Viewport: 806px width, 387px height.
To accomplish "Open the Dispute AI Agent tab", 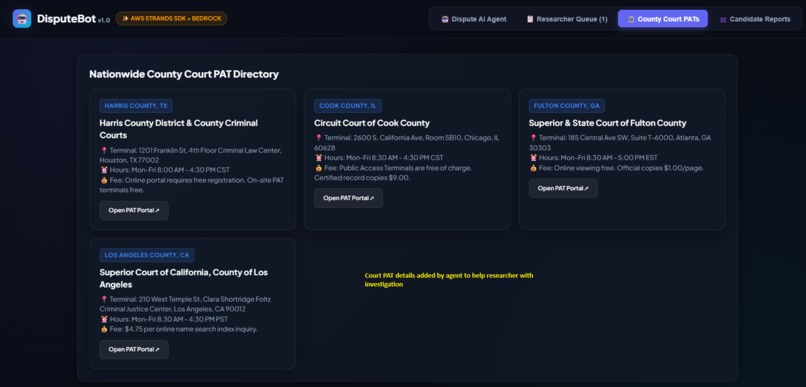I will pos(474,19).
